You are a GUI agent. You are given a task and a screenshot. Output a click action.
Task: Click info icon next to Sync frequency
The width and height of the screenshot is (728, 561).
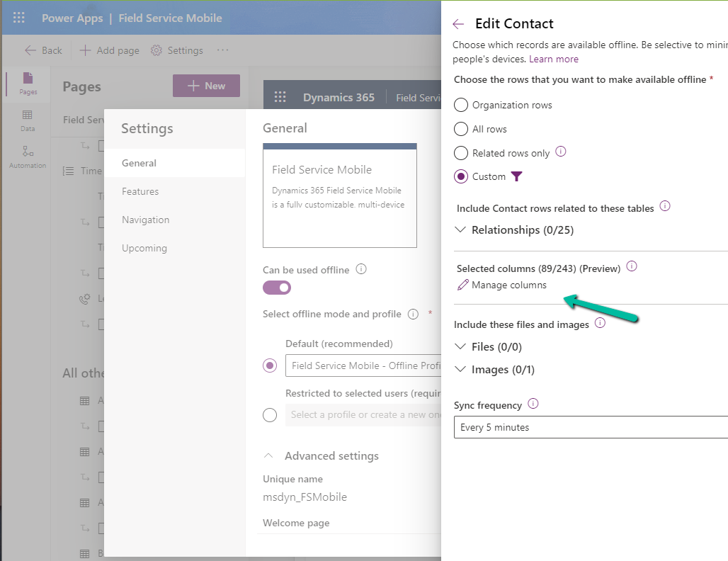[533, 404]
